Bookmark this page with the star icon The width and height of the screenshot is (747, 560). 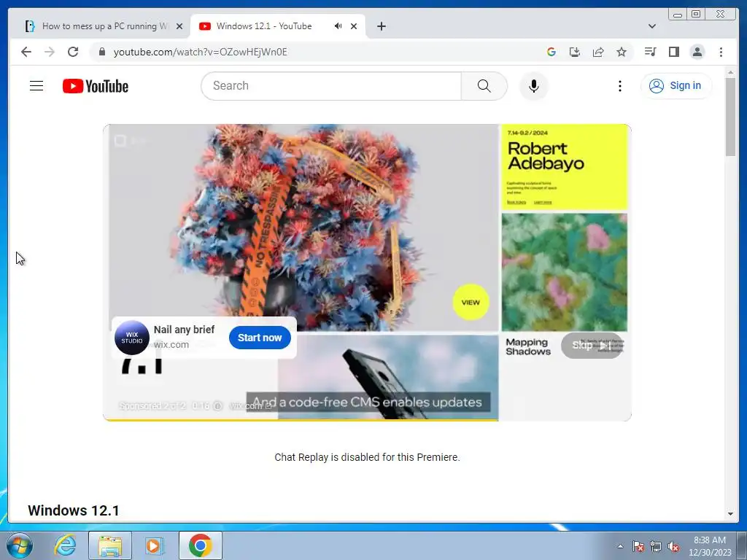coord(622,52)
